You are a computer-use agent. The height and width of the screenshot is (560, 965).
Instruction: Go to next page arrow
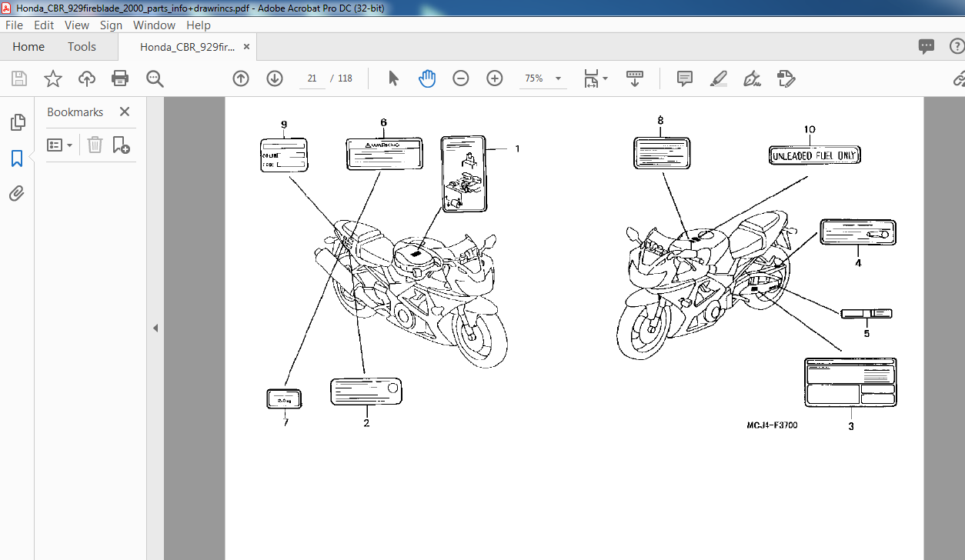275,78
